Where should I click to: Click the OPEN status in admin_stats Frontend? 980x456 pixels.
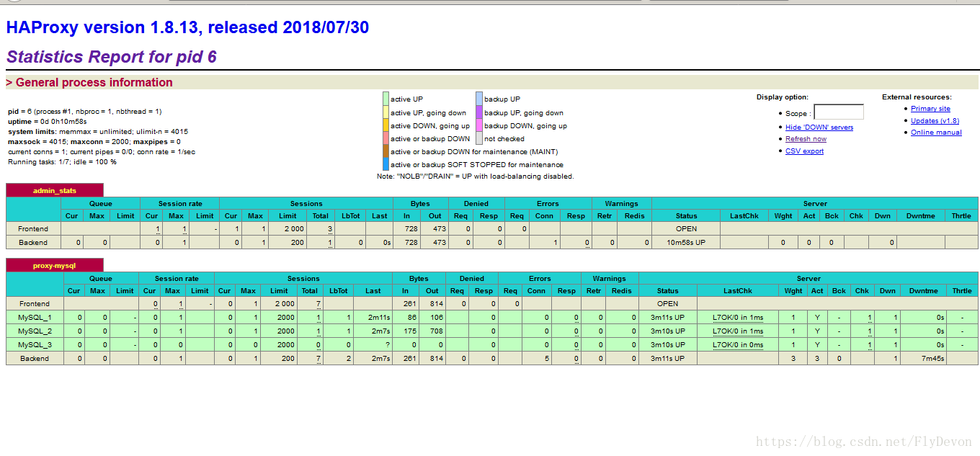(x=686, y=228)
